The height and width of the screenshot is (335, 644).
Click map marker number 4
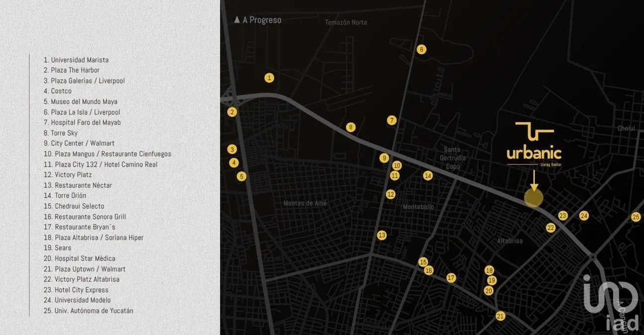(234, 163)
